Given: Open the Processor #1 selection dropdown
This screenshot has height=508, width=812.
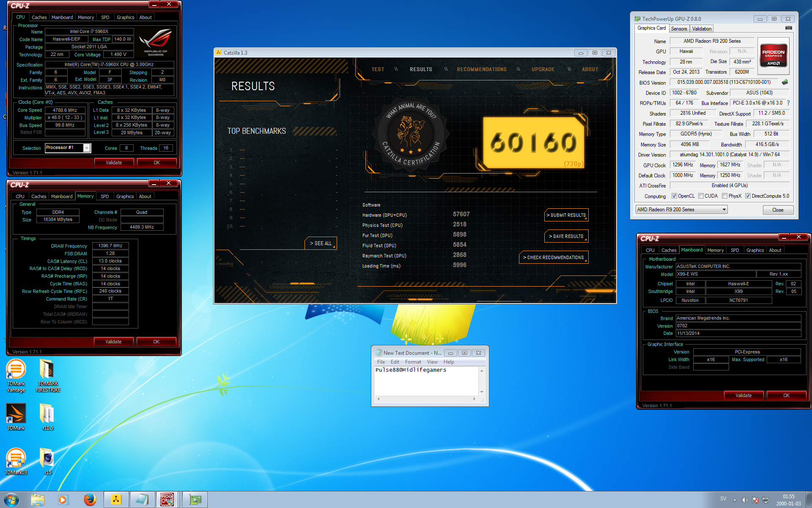Looking at the screenshot, I should coord(86,148).
